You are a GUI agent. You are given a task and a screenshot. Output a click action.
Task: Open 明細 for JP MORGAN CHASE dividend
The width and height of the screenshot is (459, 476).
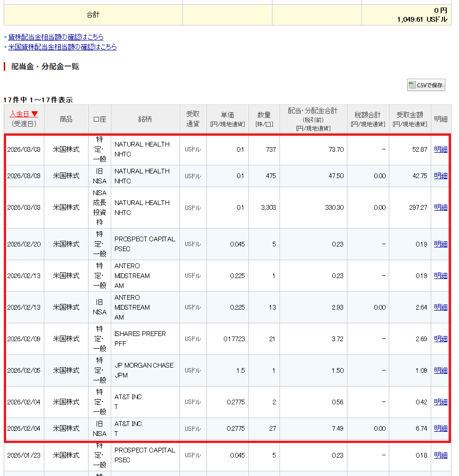click(440, 370)
